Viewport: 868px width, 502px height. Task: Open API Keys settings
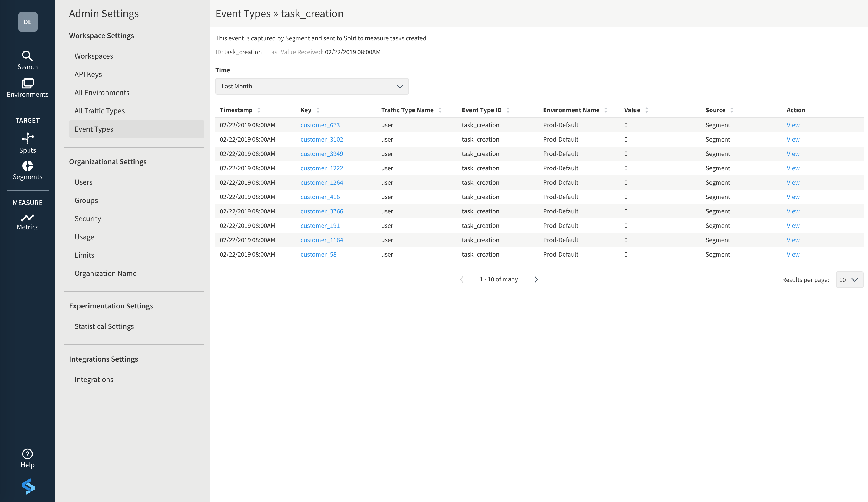click(x=88, y=74)
